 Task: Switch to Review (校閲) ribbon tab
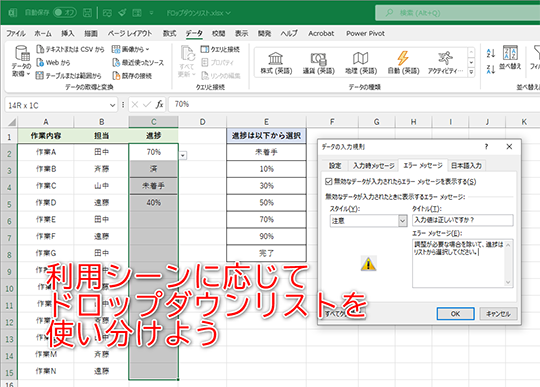click(x=218, y=33)
